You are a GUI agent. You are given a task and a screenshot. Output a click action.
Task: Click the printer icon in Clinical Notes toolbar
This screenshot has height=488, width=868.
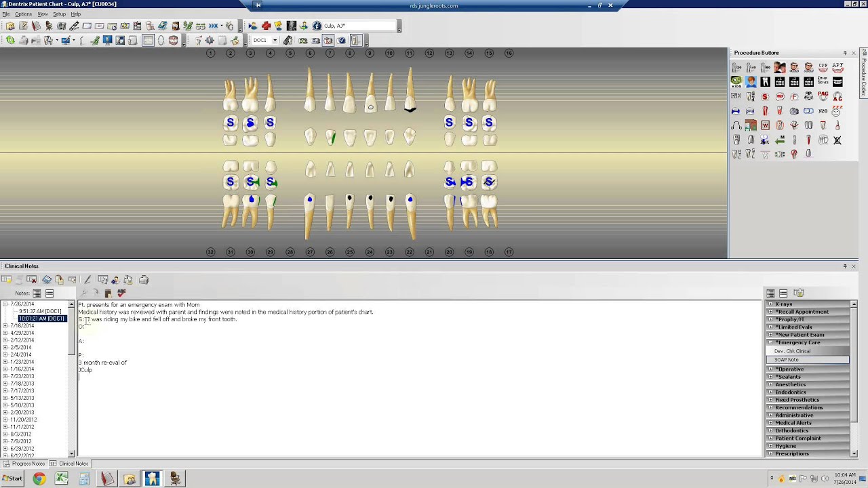coord(144,279)
